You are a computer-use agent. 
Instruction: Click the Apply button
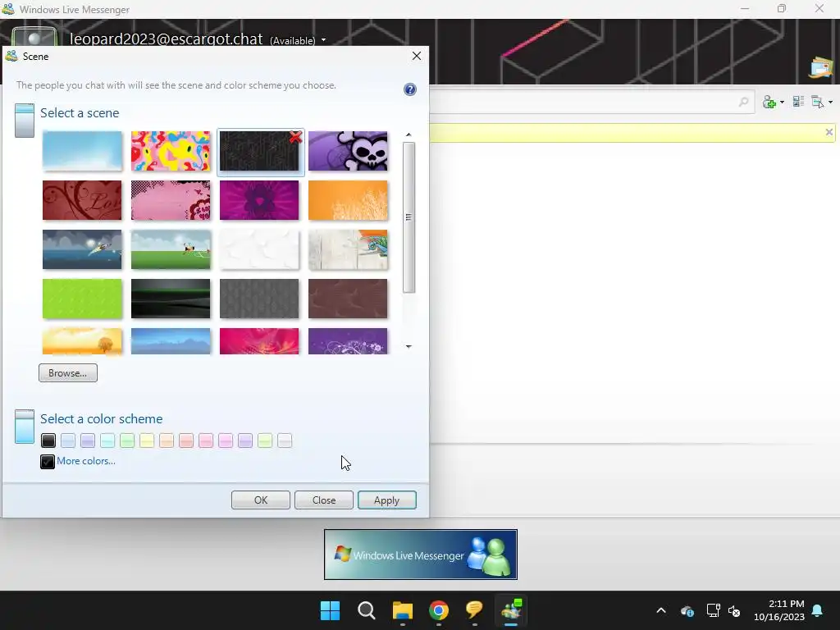coord(387,500)
